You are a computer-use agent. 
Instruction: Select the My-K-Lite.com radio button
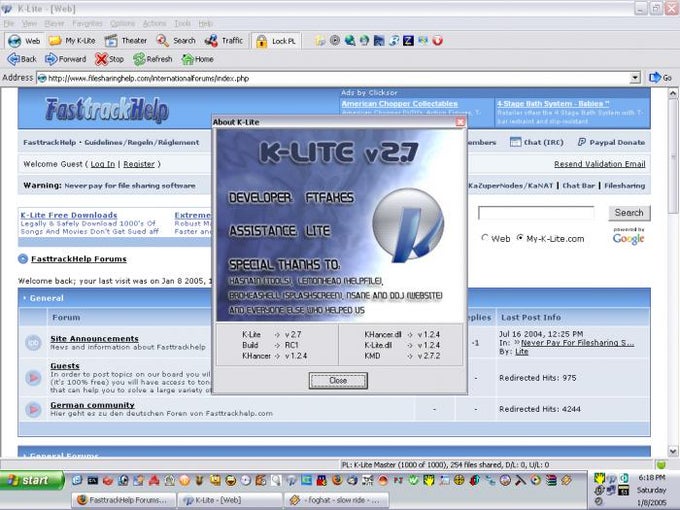(x=520, y=238)
